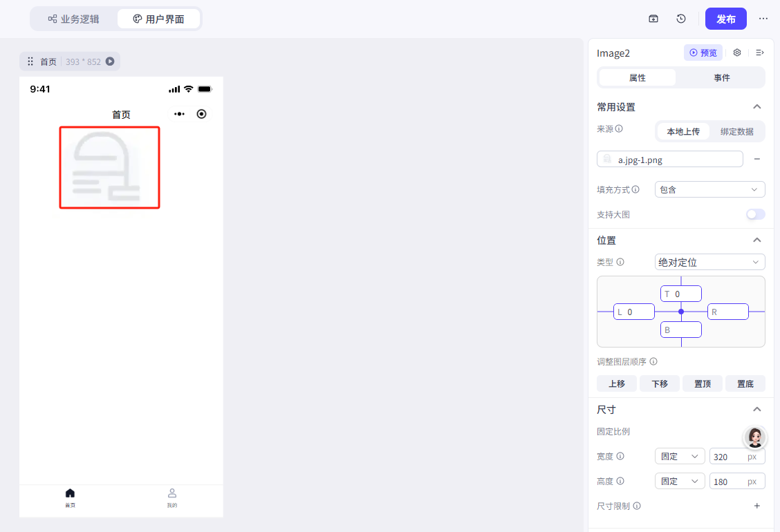Toggle the 支持大图 switch

[x=755, y=214]
